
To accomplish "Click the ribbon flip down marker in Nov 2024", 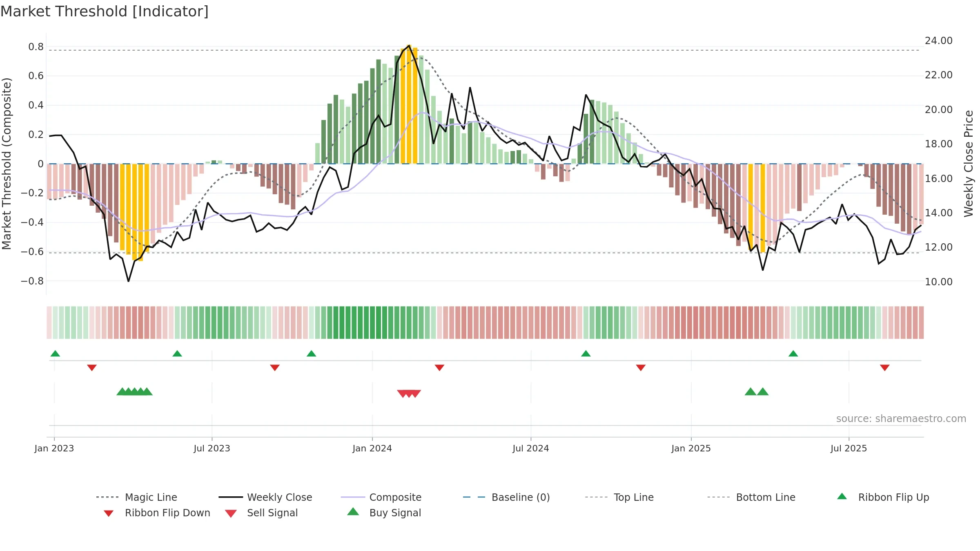I will pyautogui.click(x=641, y=368).
